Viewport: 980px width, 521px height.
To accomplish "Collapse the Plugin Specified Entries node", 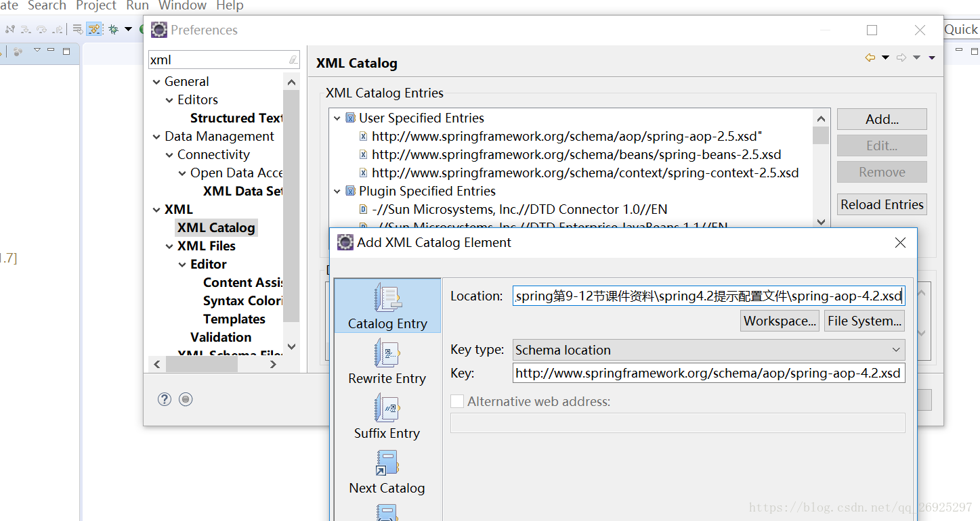I will click(x=337, y=191).
